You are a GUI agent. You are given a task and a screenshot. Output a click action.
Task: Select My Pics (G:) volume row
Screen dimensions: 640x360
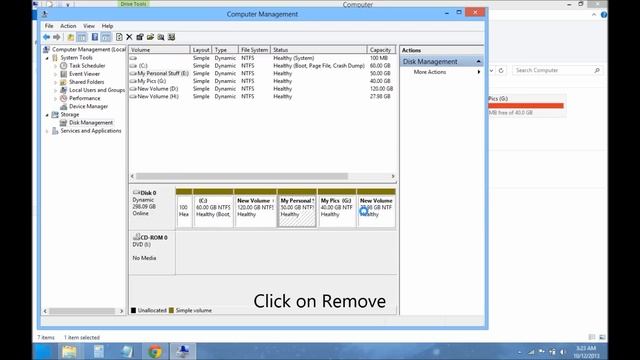pyautogui.click(x=262, y=81)
